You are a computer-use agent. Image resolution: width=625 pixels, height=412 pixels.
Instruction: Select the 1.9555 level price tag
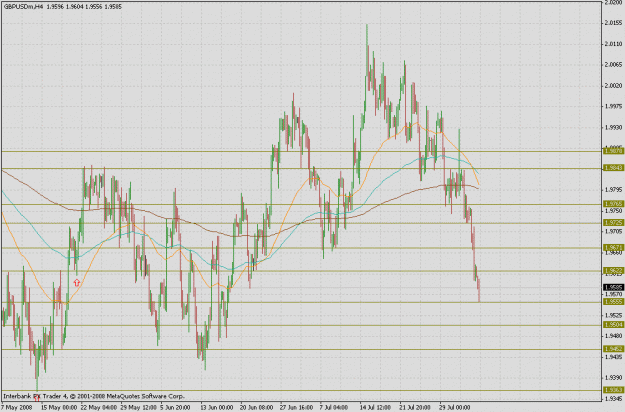tap(614, 302)
